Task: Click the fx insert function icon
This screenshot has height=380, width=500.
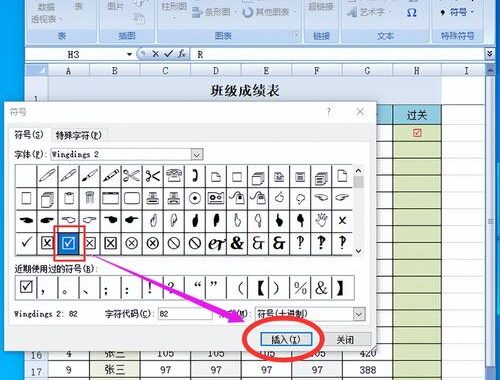Action: click(181, 54)
